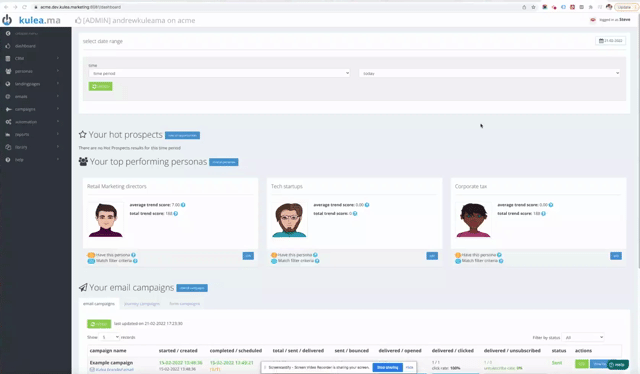Expand the automation sidebar submenu arrow

point(58,122)
